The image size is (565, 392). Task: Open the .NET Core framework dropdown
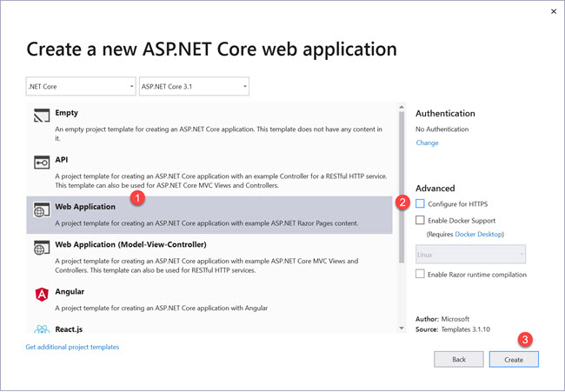tap(81, 86)
